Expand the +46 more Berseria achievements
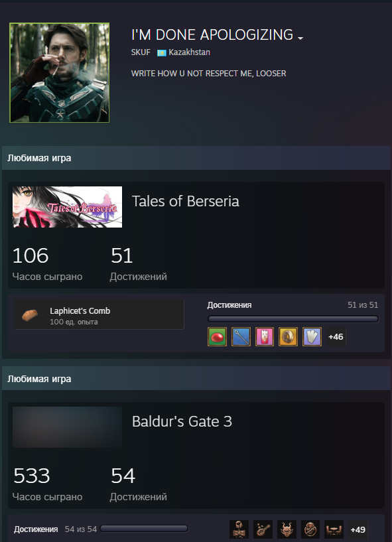 (336, 336)
